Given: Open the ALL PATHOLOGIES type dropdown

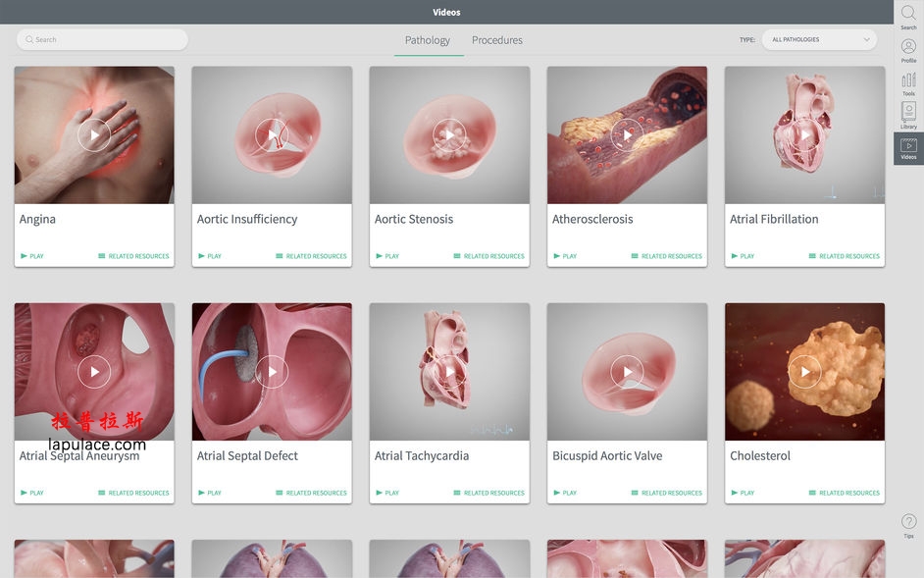Looking at the screenshot, I should pos(819,39).
